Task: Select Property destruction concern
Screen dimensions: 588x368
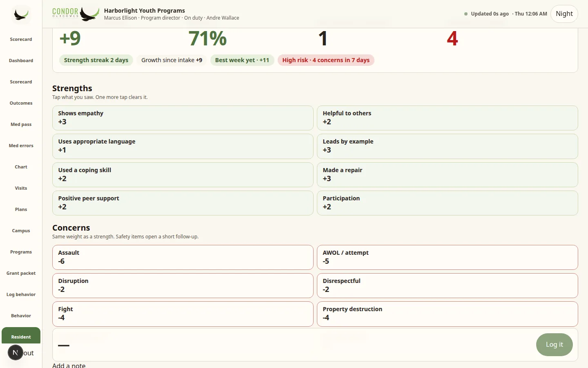Action: [x=447, y=314]
